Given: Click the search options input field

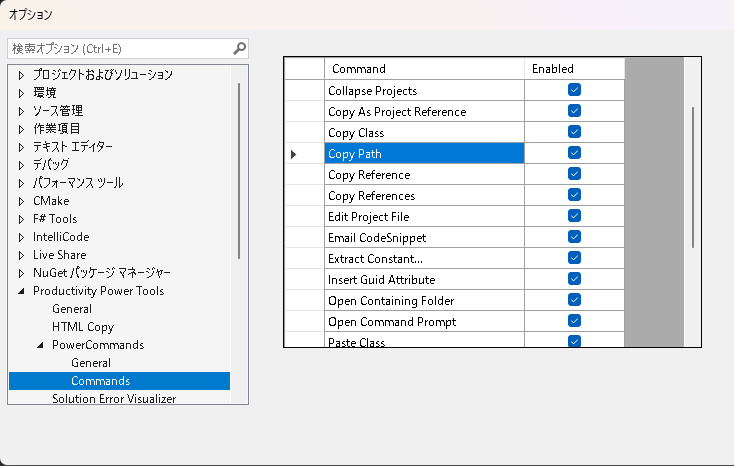Looking at the screenshot, I should coord(118,48).
